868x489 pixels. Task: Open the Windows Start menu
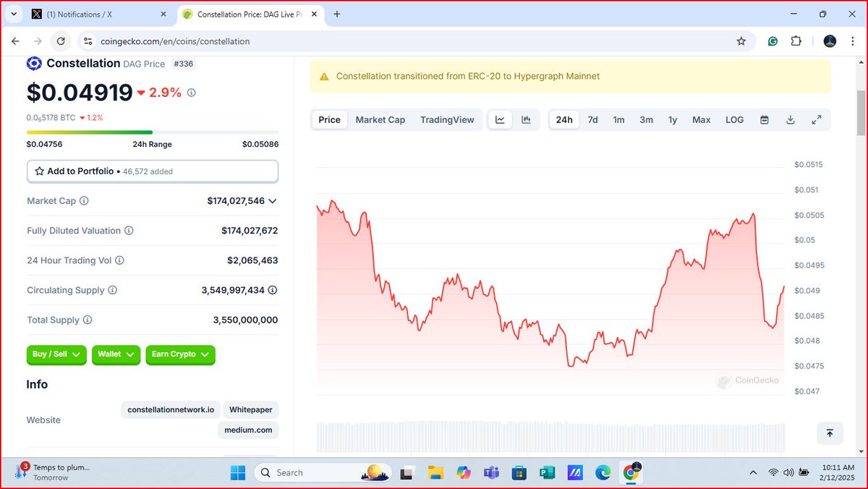(237, 472)
